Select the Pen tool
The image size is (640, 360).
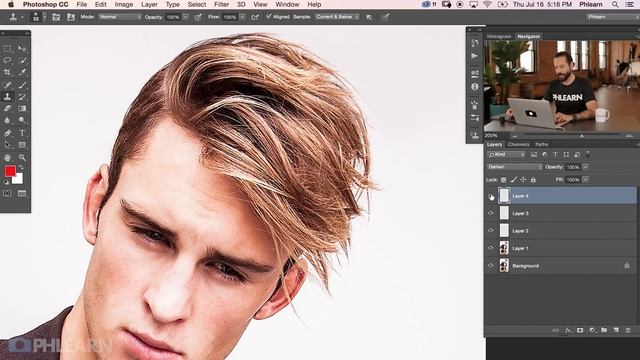pyautogui.click(x=7, y=133)
